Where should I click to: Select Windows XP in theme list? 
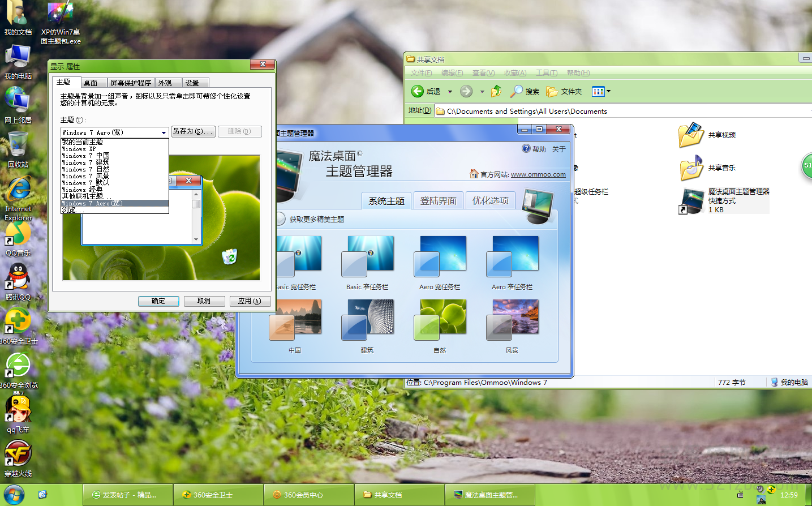tap(115, 149)
